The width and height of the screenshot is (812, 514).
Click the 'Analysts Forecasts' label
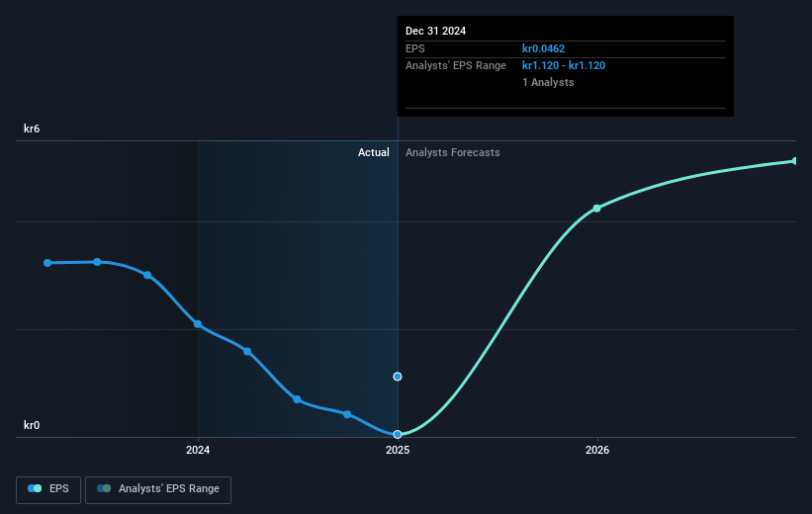point(453,152)
